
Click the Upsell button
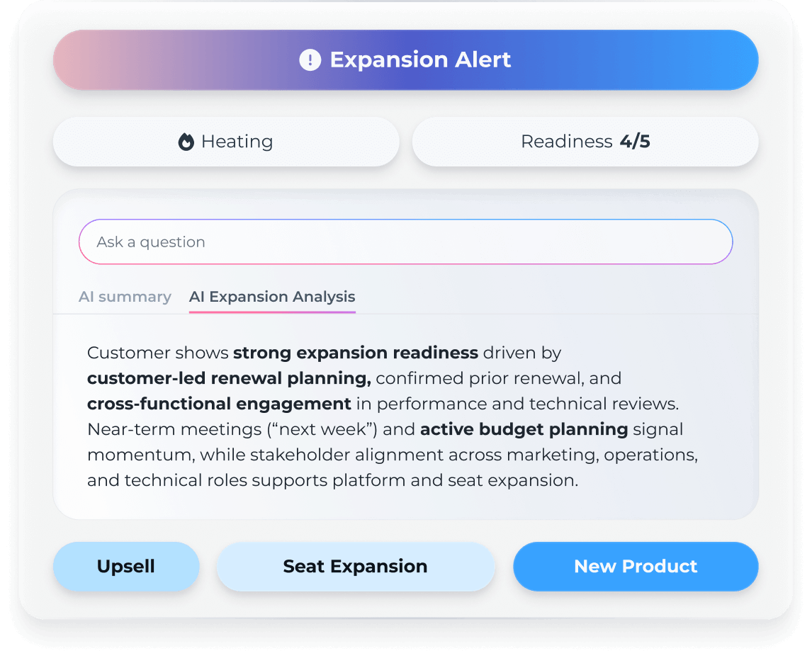point(125,566)
